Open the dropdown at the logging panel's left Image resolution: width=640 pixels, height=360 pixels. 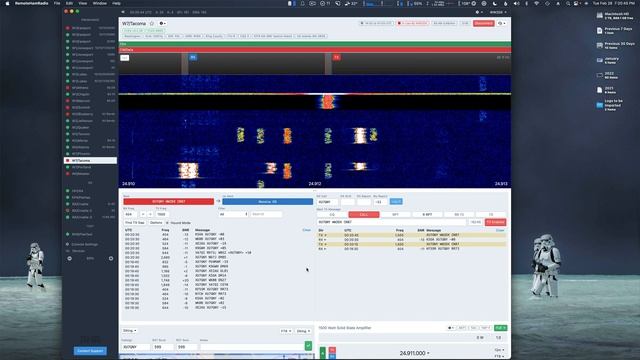[x=129, y=331]
